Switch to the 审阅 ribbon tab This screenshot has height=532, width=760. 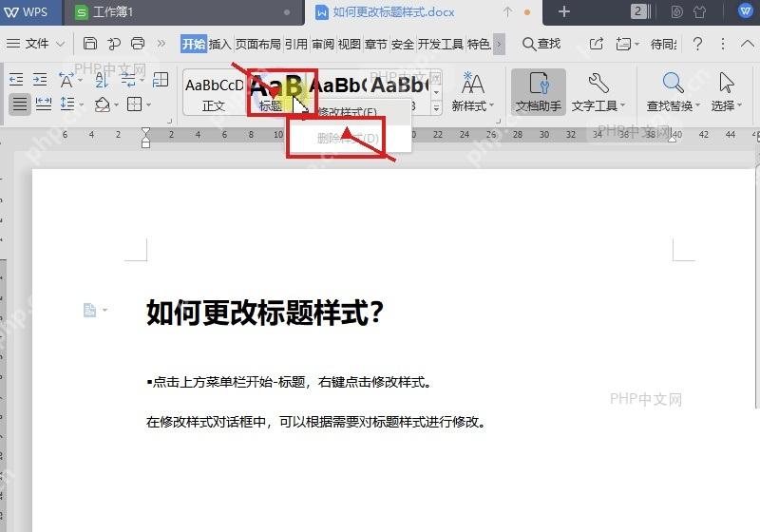click(323, 44)
